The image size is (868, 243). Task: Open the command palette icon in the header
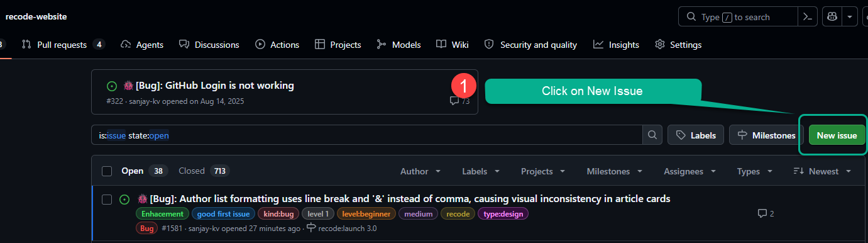tap(807, 17)
